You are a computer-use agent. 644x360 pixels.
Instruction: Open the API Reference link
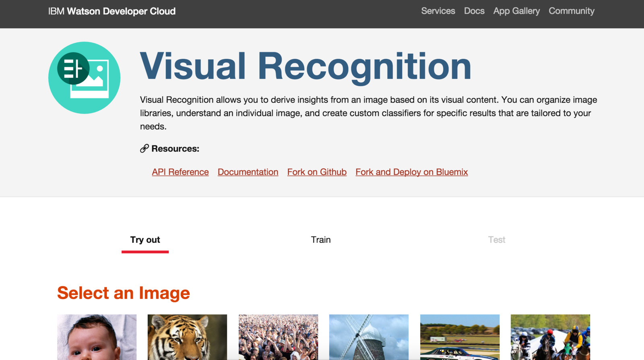click(x=180, y=172)
